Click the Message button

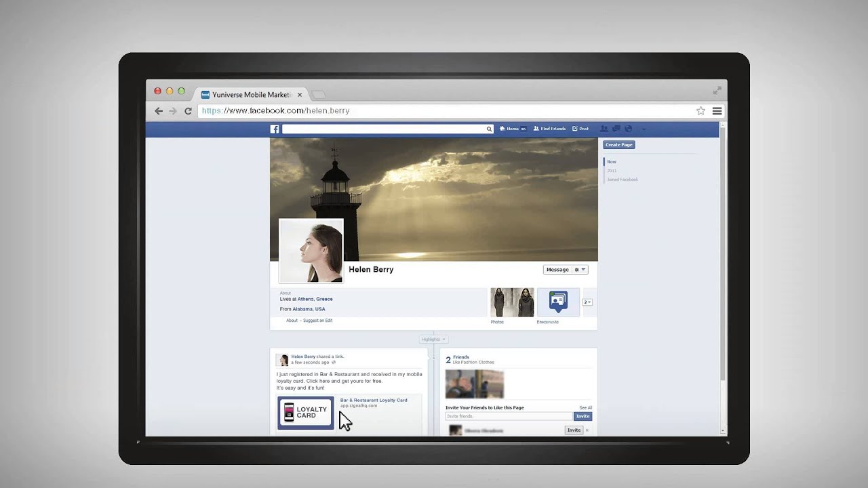tap(557, 270)
